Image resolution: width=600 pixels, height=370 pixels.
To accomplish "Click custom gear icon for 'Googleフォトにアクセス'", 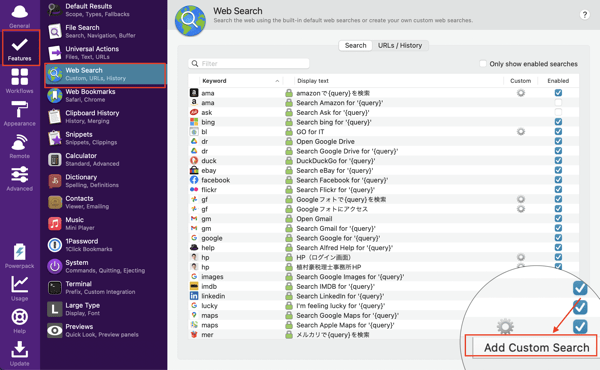I will click(x=521, y=209).
